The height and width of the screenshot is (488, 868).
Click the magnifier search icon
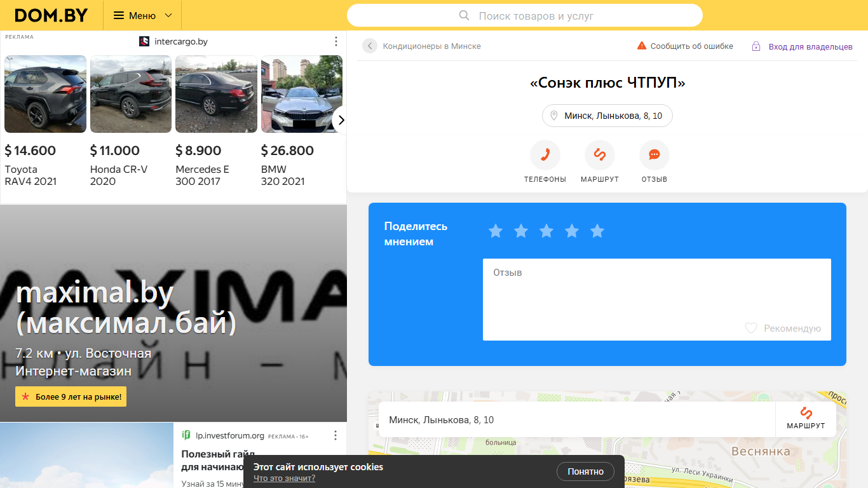click(x=465, y=16)
